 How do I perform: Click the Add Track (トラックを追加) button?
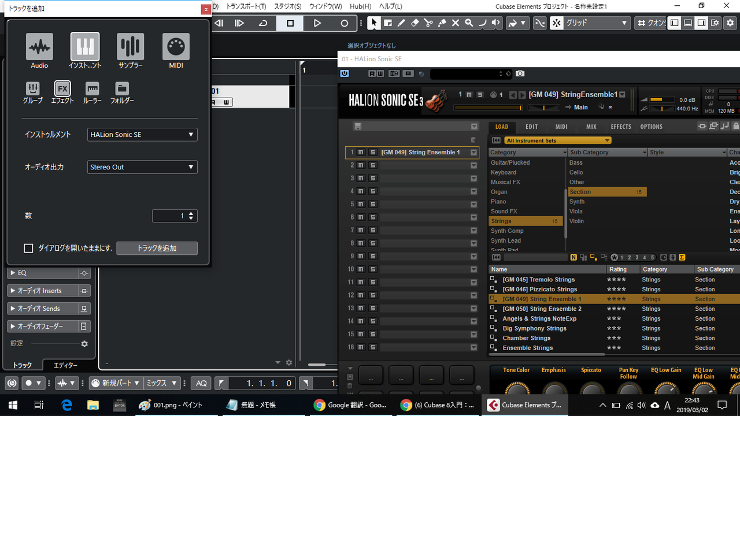pos(157,248)
